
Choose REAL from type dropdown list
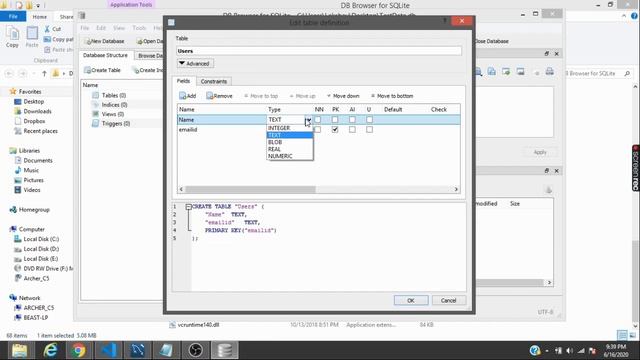pos(290,149)
